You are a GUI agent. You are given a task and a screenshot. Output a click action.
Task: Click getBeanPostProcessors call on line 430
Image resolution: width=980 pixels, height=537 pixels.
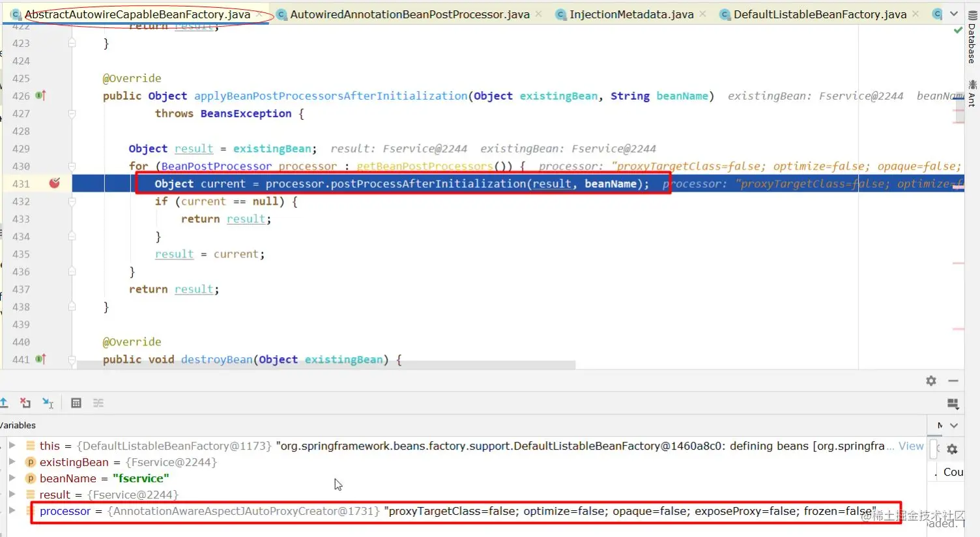(424, 166)
